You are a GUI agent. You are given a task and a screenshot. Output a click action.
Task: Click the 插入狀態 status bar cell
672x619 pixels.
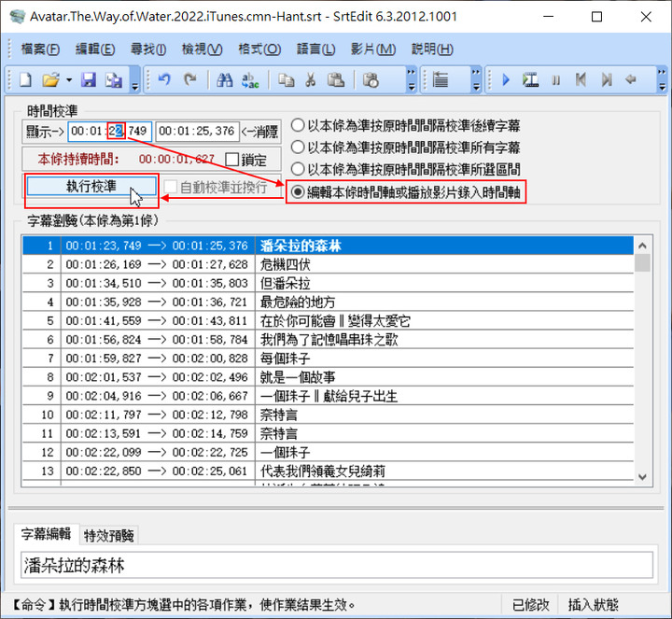click(594, 605)
